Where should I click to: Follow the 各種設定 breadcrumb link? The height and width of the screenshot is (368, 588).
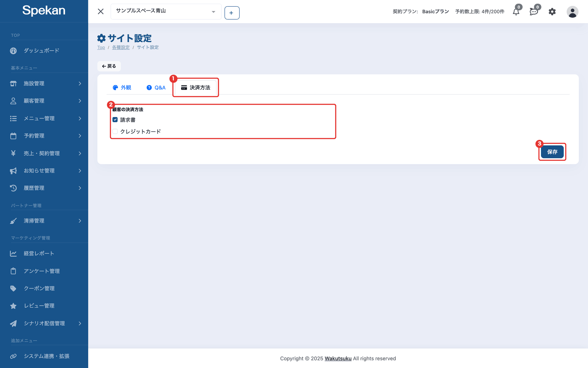pos(121,47)
